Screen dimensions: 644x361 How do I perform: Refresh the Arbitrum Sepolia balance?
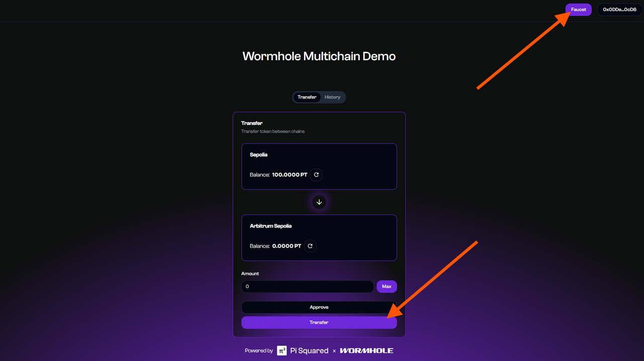(310, 246)
